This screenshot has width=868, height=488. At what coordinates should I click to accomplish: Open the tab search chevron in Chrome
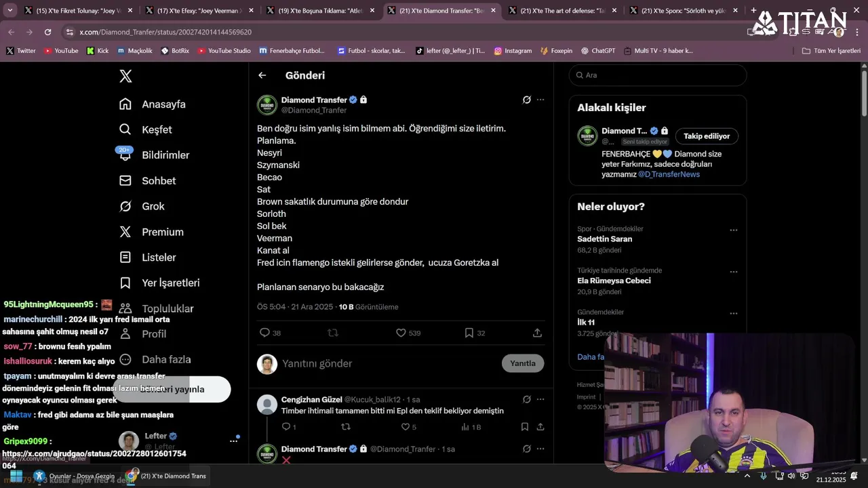pyautogui.click(x=9, y=10)
